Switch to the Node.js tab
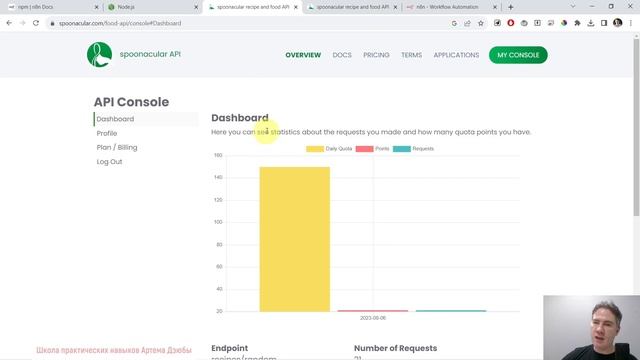Screen dimensions: 640x360 pyautogui.click(x=152, y=7)
